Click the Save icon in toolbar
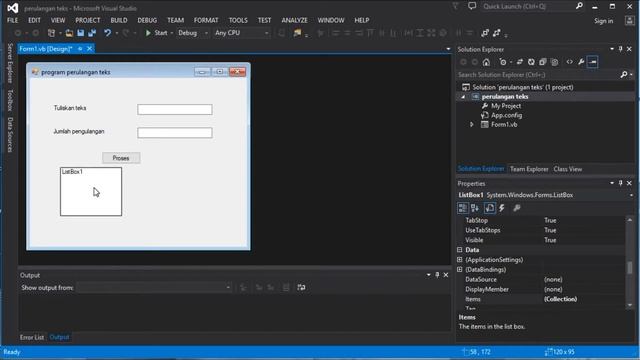 pyautogui.click(x=80, y=33)
